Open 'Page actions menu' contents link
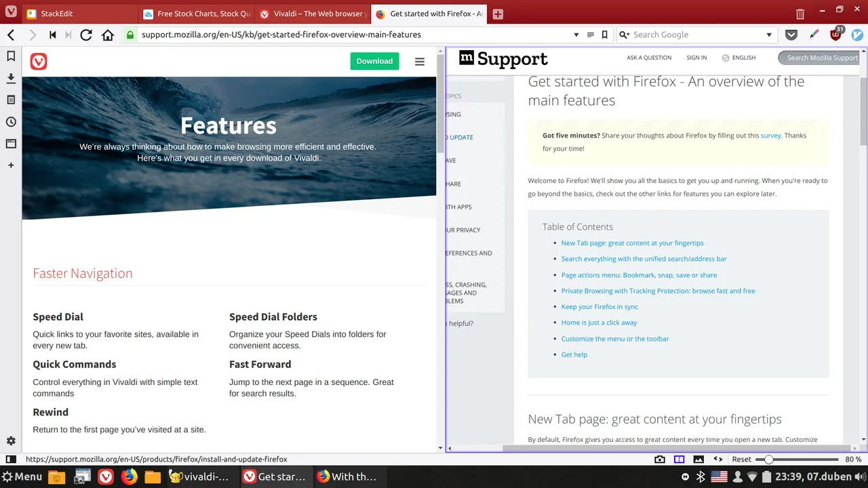 tap(639, 275)
